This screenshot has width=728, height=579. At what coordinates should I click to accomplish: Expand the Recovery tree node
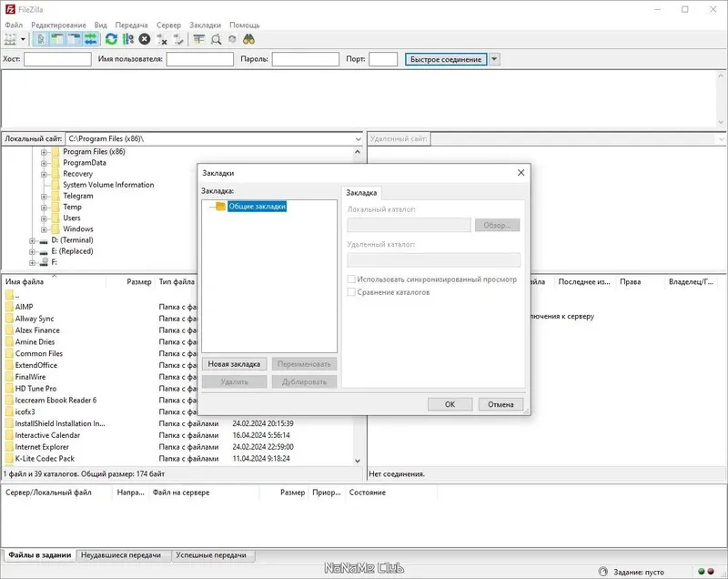coord(44,174)
